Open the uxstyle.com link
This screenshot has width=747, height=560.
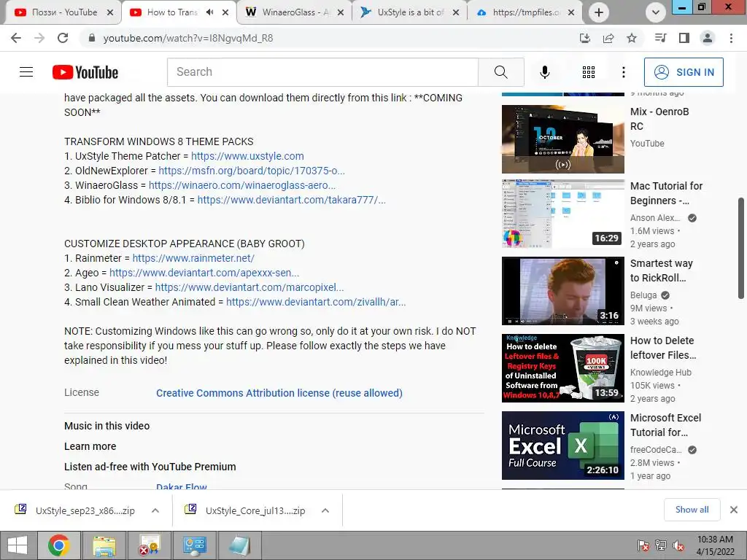click(247, 156)
